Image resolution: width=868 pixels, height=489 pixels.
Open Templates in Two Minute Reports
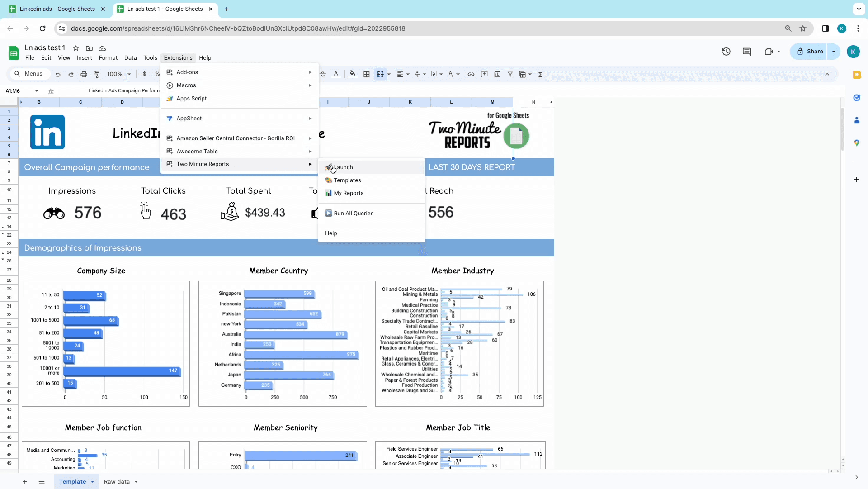348,180
